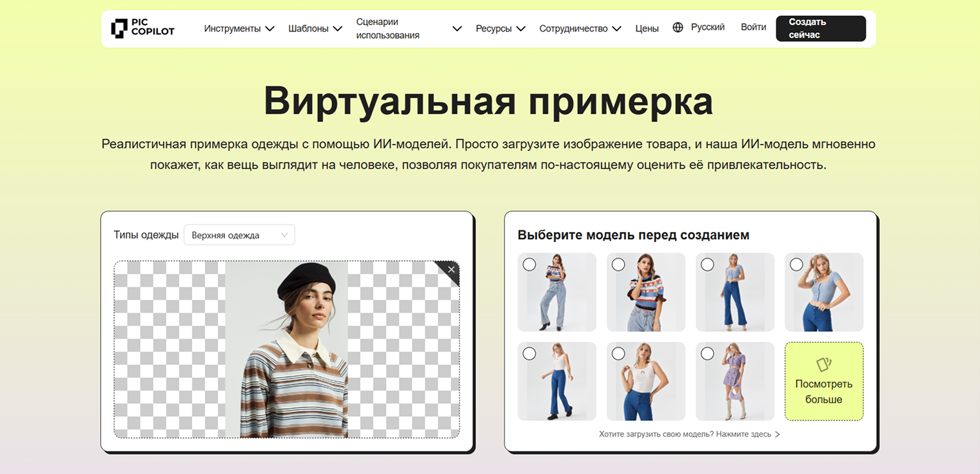Click the cards icon in Посмотреть больше
This screenshot has height=474, width=980.
pyautogui.click(x=823, y=365)
